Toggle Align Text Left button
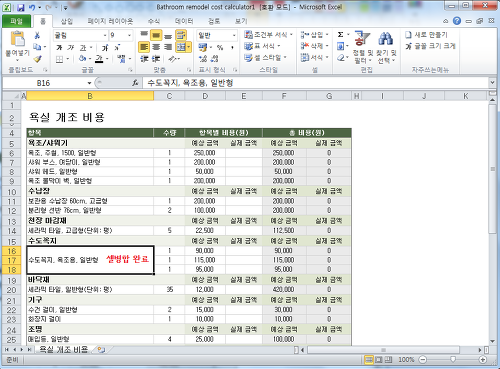The image size is (500, 369). click(x=144, y=47)
